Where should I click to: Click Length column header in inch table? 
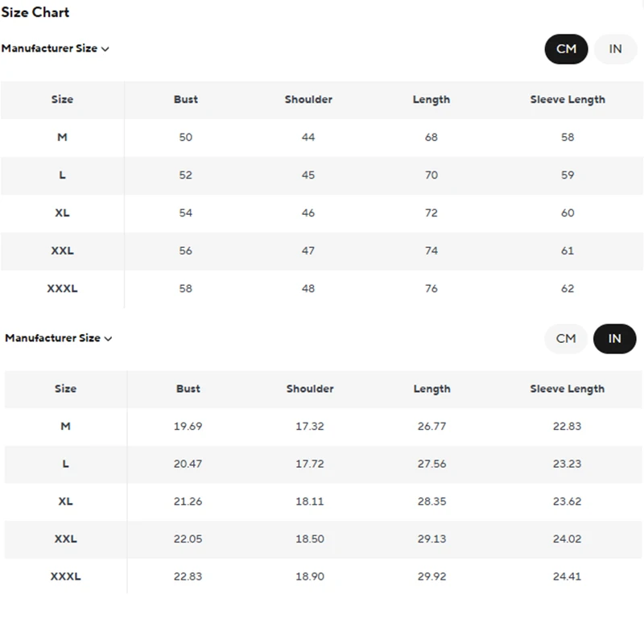[x=432, y=389]
